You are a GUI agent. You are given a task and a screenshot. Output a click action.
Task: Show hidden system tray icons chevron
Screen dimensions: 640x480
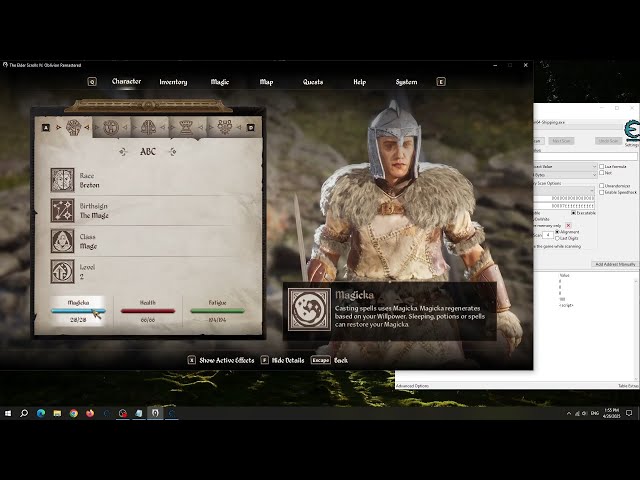tap(569, 413)
